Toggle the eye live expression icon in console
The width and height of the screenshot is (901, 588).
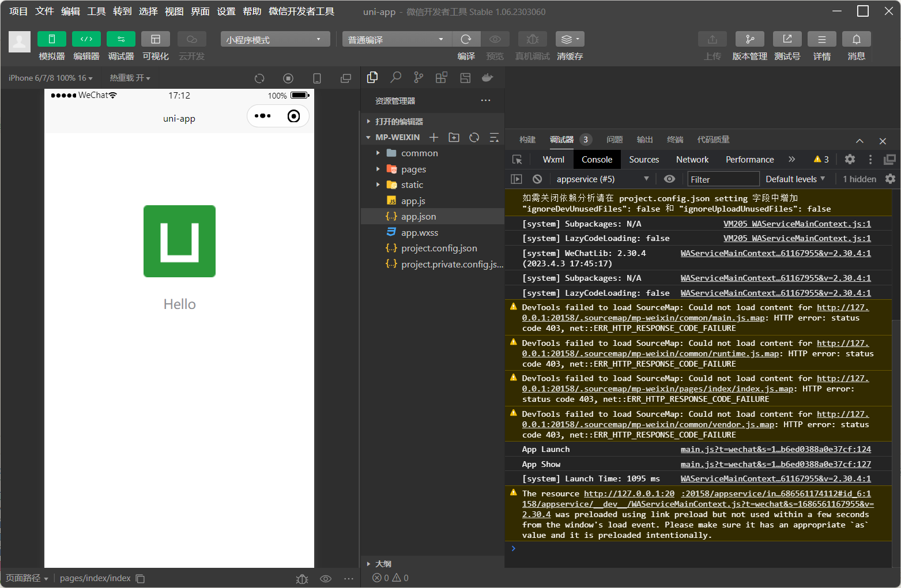click(669, 179)
